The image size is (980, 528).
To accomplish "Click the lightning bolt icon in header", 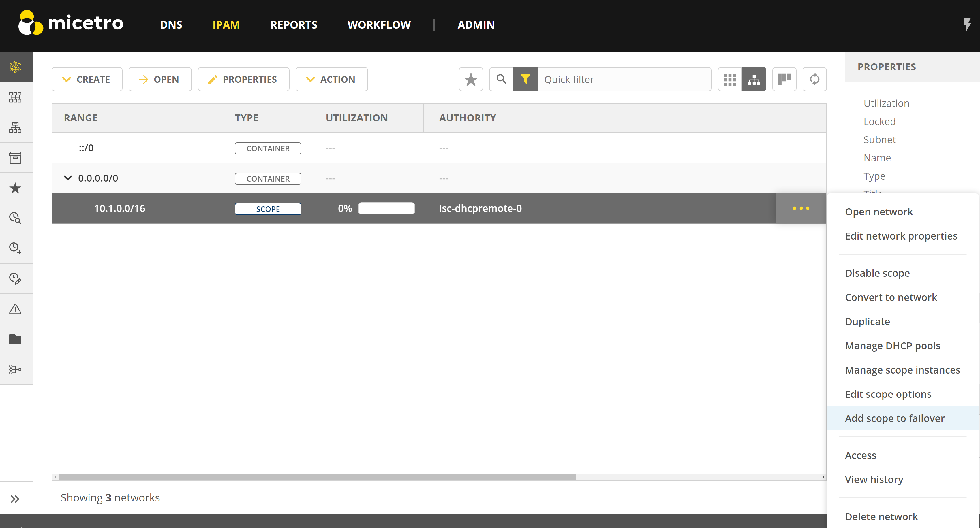I will (x=967, y=24).
